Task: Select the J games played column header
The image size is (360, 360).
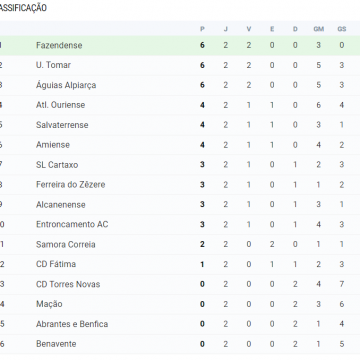Action: pyautogui.click(x=226, y=29)
